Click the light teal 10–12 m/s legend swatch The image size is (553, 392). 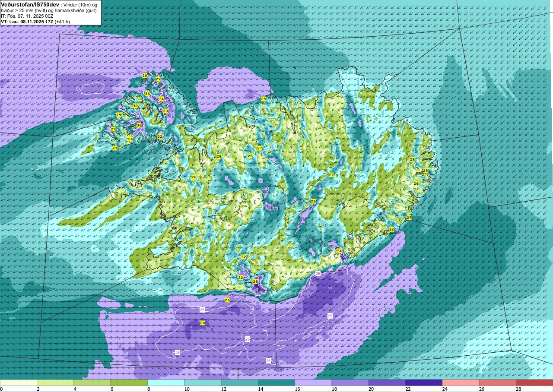pos(203,383)
